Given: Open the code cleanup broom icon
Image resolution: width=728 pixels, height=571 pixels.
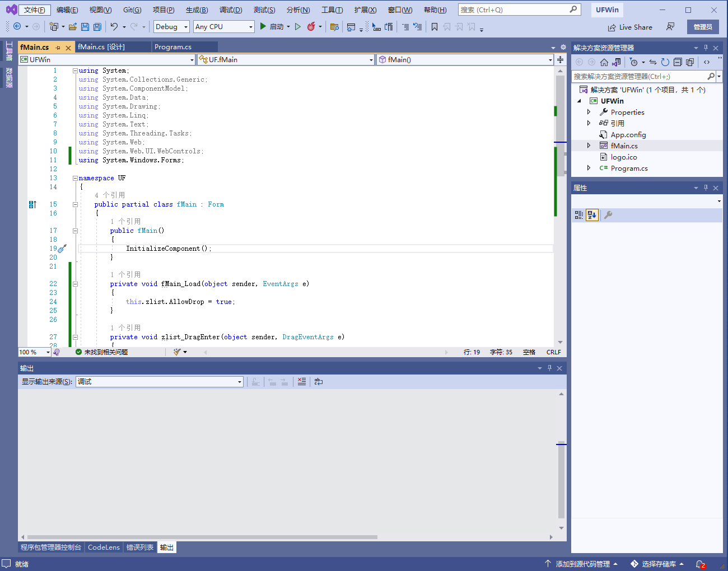Looking at the screenshot, I should tap(177, 352).
